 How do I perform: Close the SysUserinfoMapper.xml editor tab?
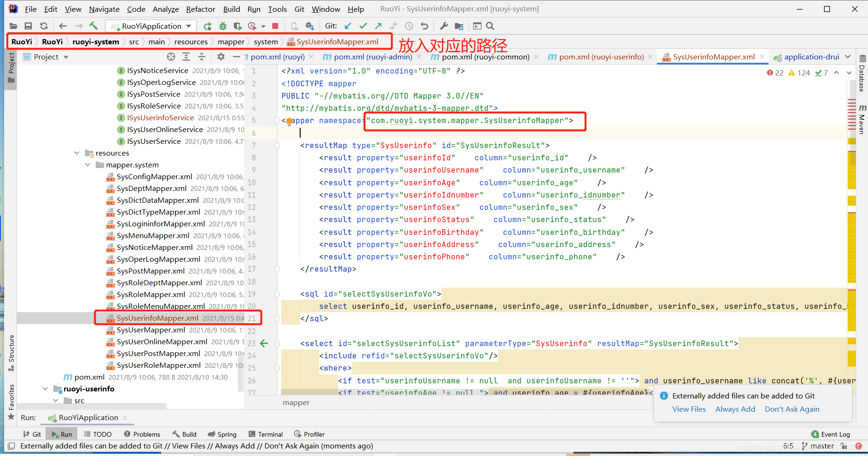(x=762, y=57)
